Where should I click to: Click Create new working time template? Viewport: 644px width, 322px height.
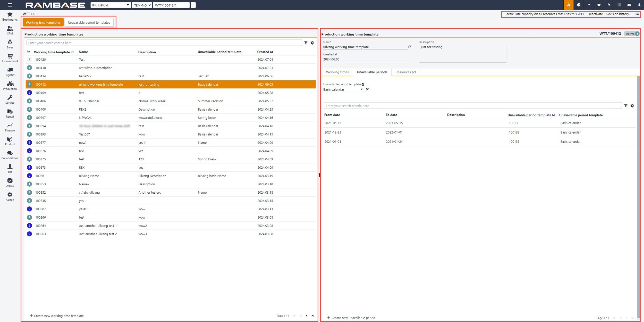[x=57, y=316]
